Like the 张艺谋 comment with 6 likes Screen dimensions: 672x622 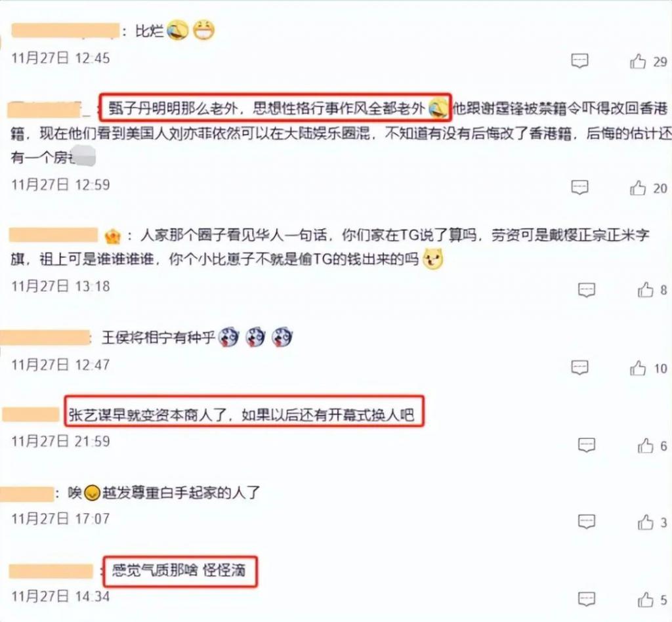tap(646, 446)
